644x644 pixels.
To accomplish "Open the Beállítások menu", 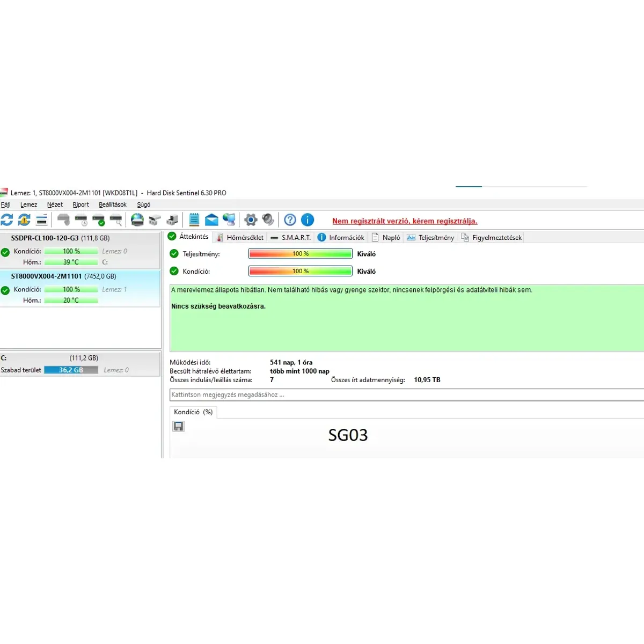I will [113, 204].
